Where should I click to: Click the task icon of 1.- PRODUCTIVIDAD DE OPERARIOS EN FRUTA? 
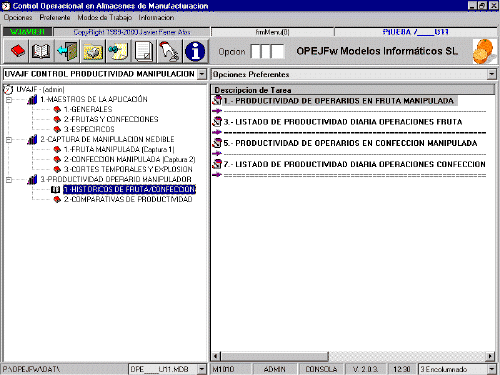click(x=217, y=100)
